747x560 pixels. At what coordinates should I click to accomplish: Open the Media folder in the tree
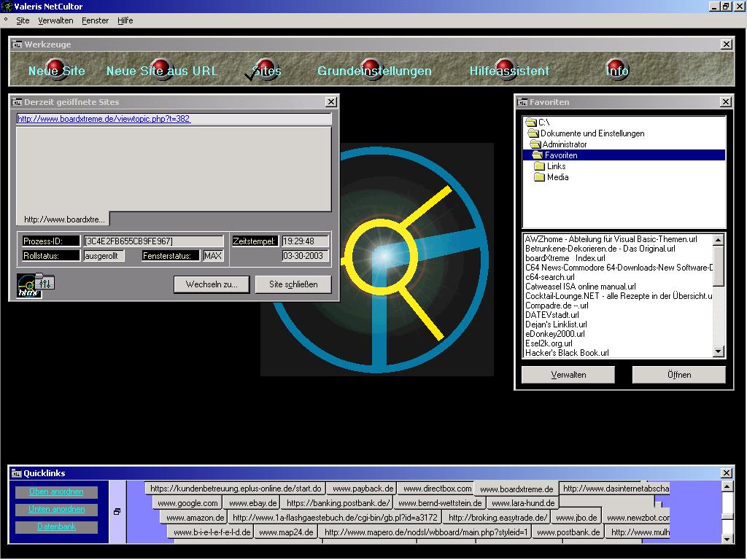[x=557, y=177]
